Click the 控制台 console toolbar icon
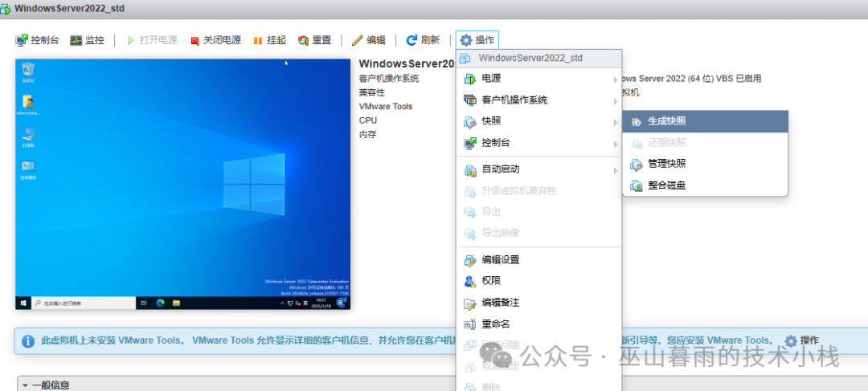868x391 pixels. click(x=23, y=40)
